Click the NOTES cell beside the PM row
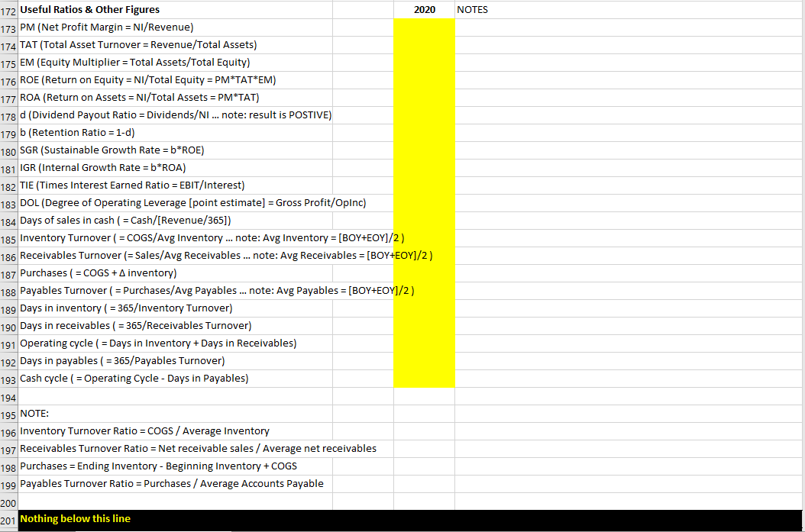Image resolution: width=805 pixels, height=532 pixels. coord(629,27)
